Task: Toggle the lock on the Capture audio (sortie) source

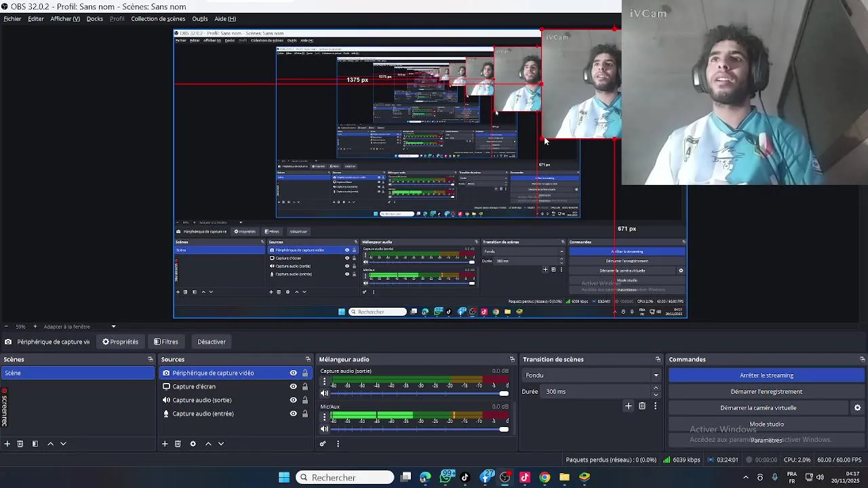Action: (x=305, y=400)
